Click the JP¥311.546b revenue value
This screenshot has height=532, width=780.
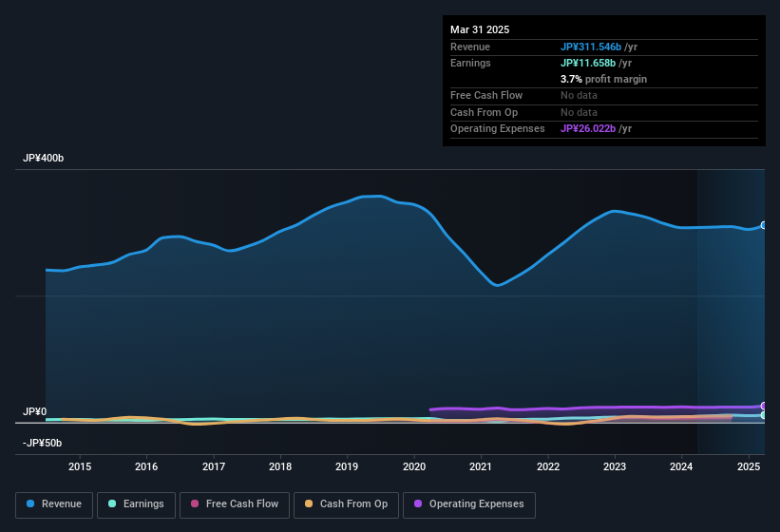click(x=591, y=47)
